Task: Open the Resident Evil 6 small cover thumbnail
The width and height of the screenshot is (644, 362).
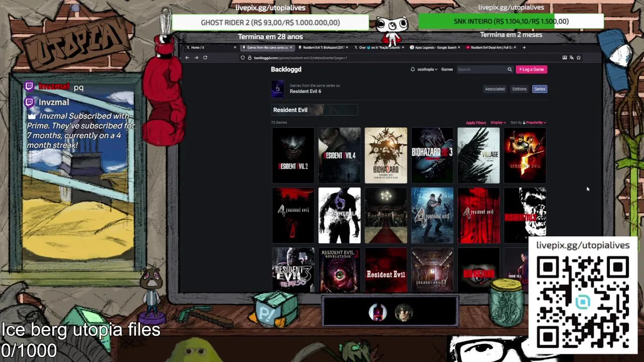Action: 278,88
